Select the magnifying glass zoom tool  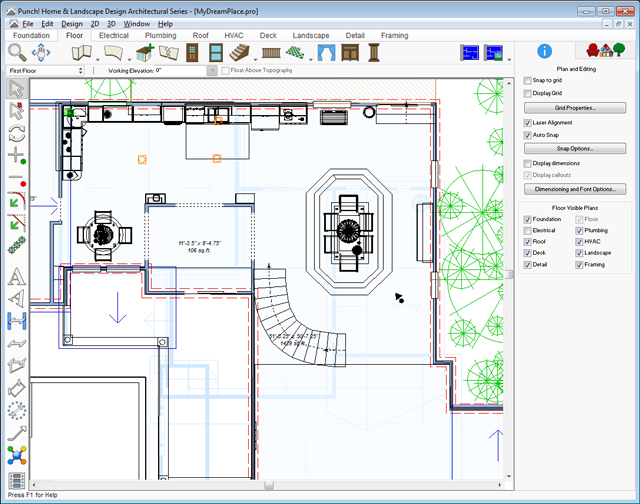[17, 52]
